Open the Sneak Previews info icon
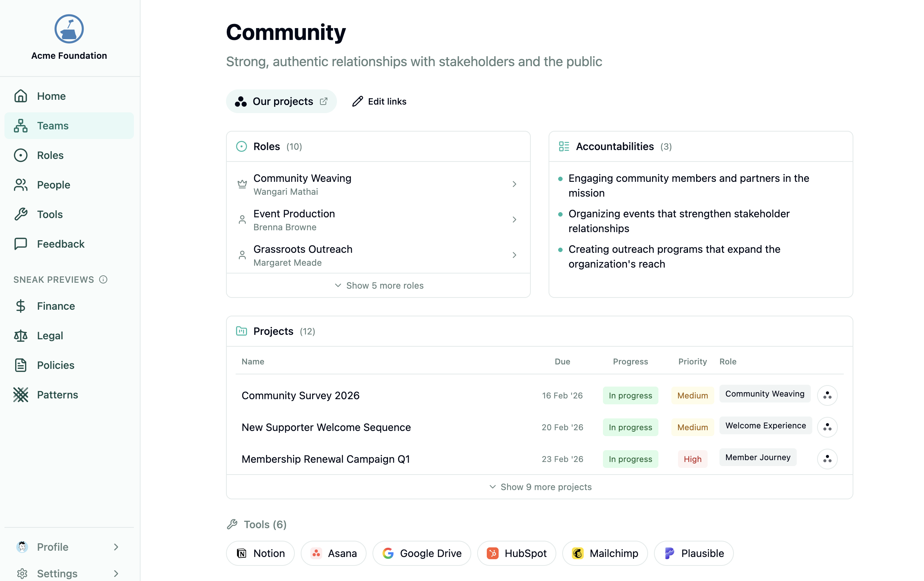The height and width of the screenshot is (581, 924). coord(103,279)
